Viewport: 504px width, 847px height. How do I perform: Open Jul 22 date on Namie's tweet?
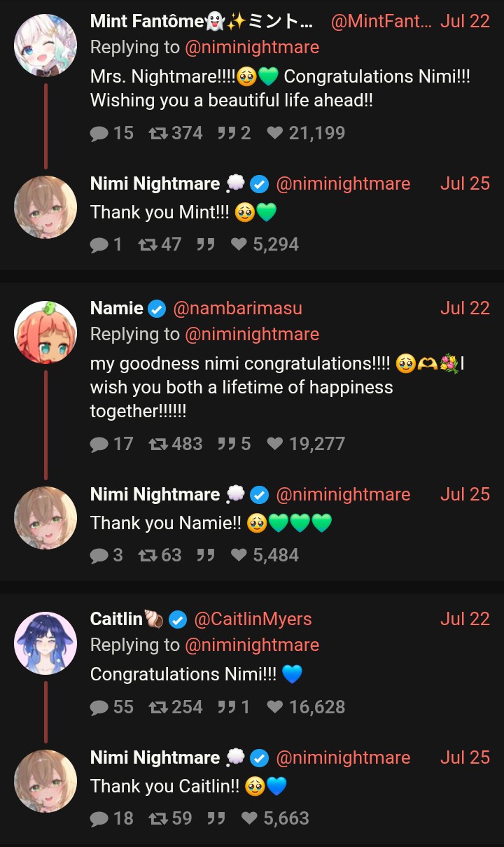[465, 308]
